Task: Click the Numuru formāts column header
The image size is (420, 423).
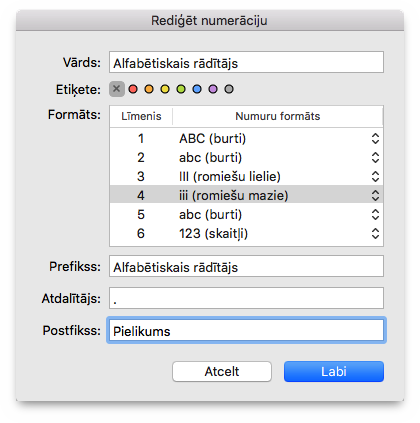Action: pyautogui.click(x=278, y=116)
